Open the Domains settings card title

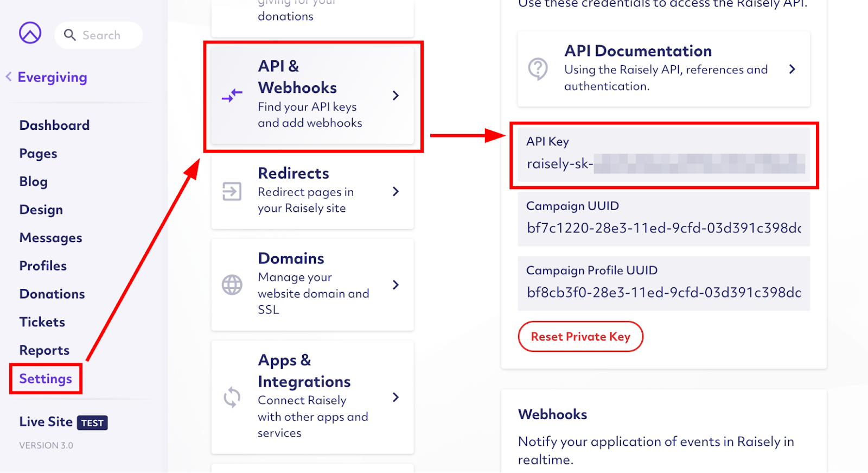pyautogui.click(x=291, y=258)
